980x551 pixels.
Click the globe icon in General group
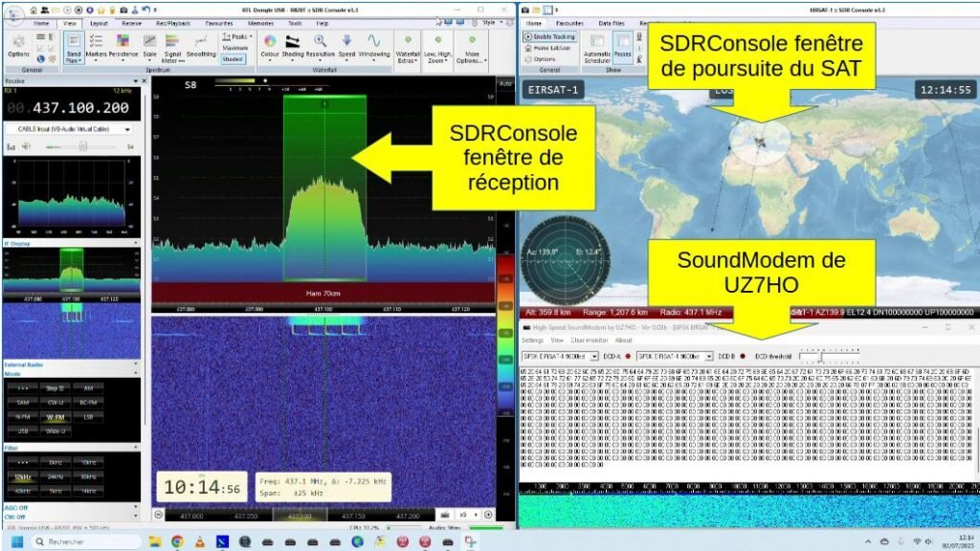40,59
